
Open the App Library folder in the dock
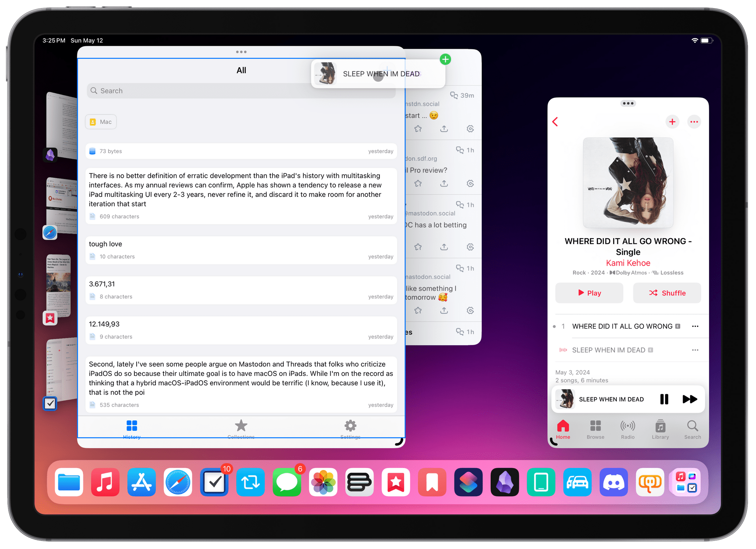(x=686, y=482)
